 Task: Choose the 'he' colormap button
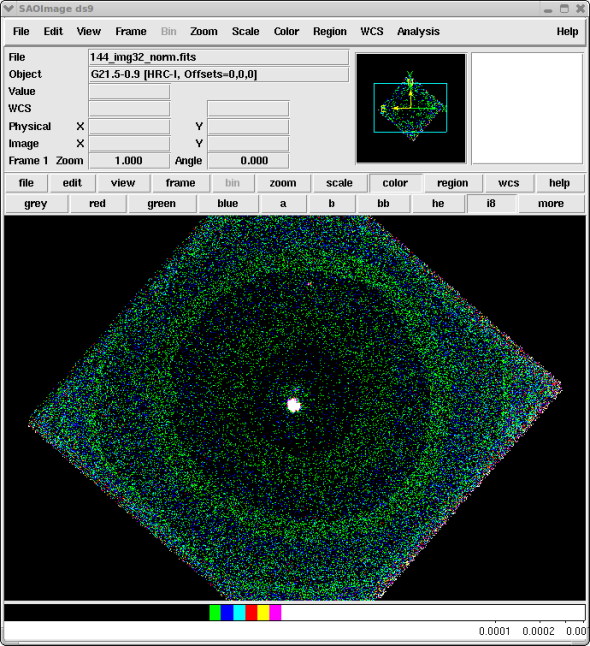[438, 204]
